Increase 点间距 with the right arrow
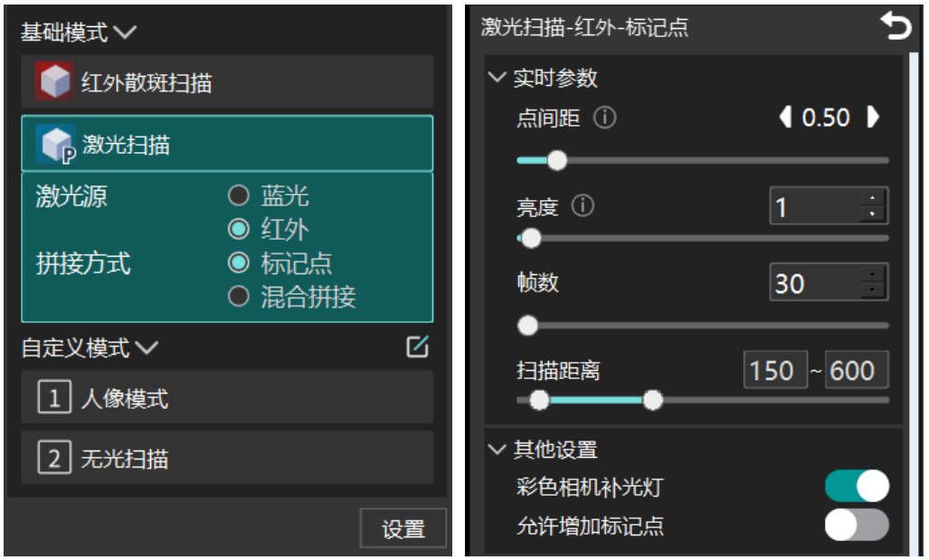Image resolution: width=929 pixels, height=560 pixels. click(x=873, y=117)
